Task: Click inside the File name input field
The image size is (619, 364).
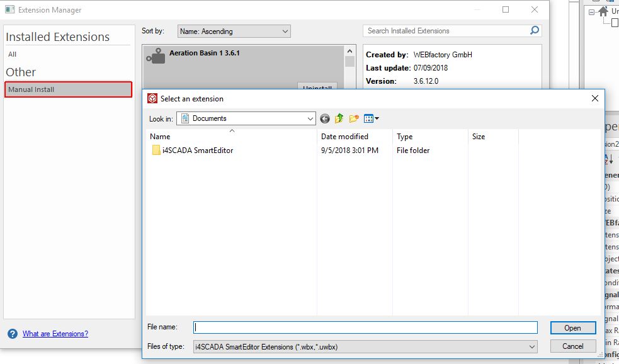Action: 365,327
